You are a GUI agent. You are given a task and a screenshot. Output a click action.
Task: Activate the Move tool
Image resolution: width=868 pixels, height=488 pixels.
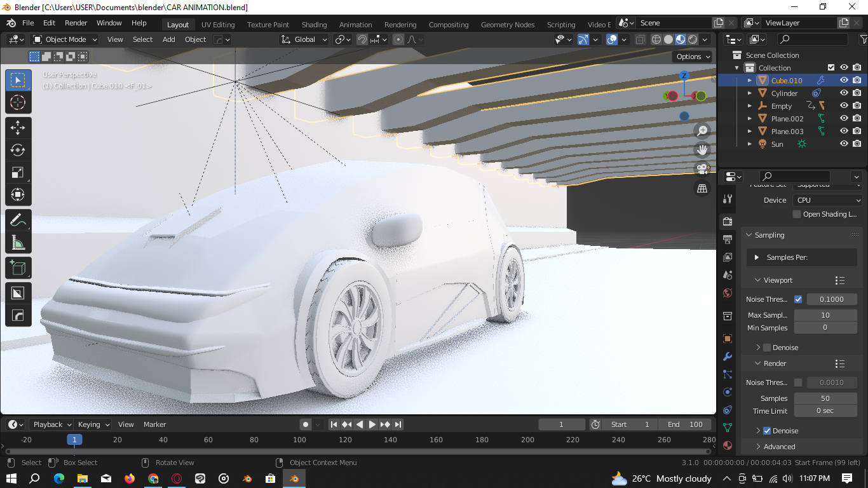pyautogui.click(x=18, y=127)
